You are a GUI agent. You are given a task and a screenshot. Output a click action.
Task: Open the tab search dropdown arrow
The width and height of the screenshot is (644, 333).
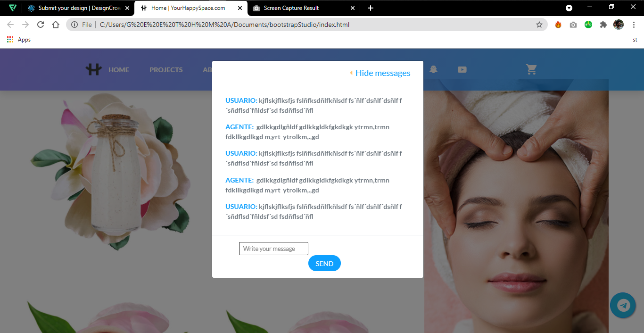coord(569,8)
